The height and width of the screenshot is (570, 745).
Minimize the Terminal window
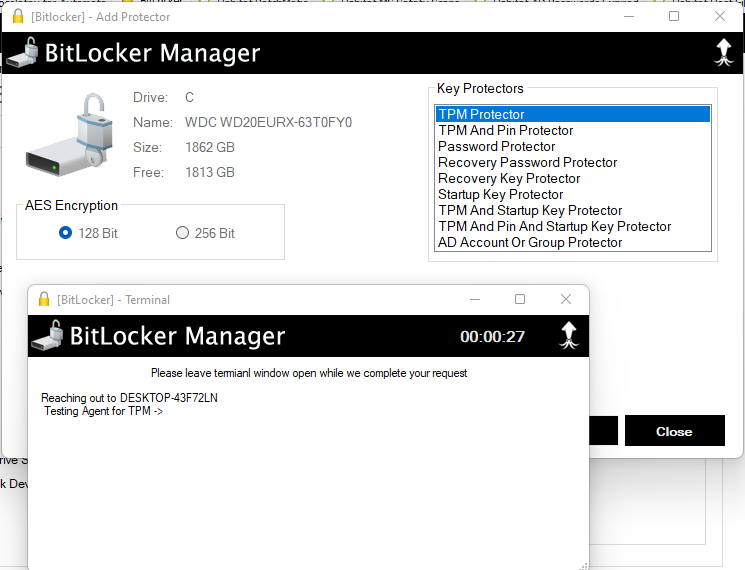point(475,299)
